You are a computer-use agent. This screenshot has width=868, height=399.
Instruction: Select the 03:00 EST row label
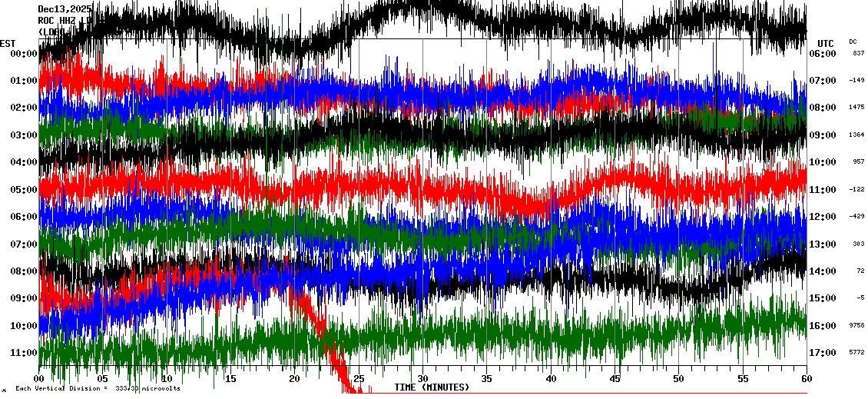pos(25,135)
